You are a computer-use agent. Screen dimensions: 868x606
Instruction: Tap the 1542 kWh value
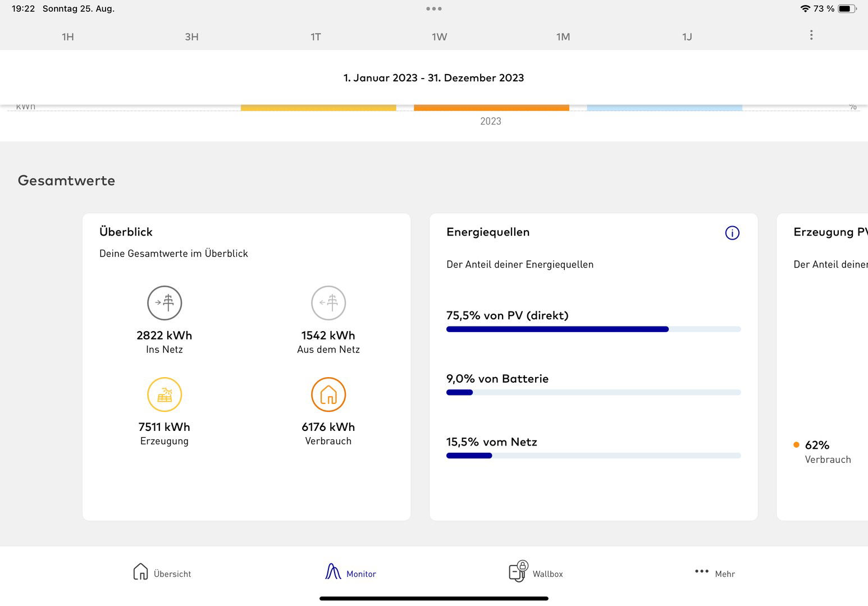(328, 336)
